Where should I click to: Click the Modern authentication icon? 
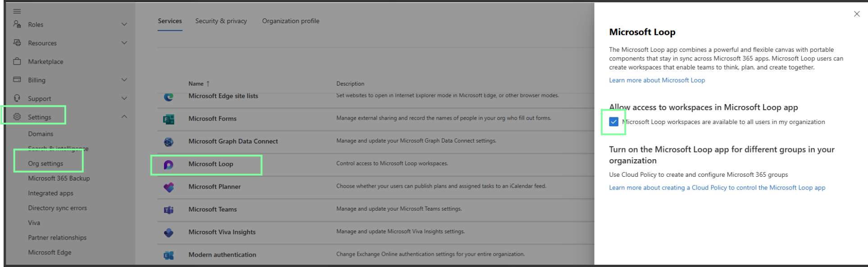tap(168, 255)
